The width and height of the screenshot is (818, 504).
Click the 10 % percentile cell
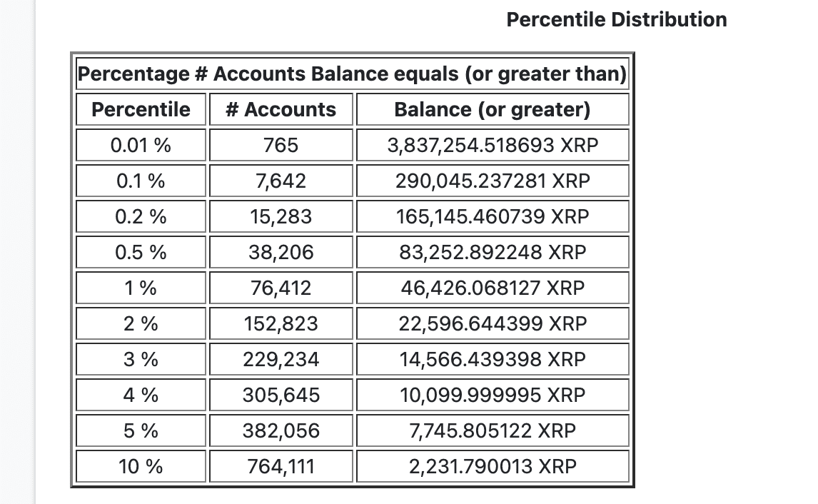(141, 467)
